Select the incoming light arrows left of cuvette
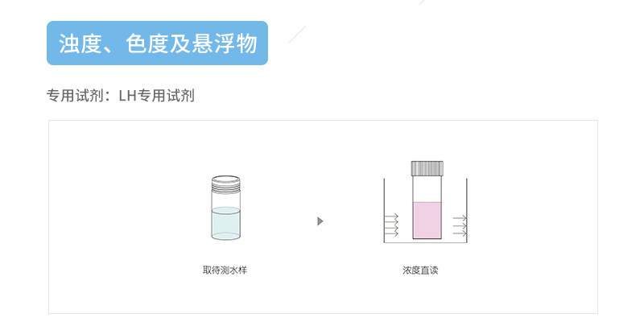Screen dimensions: 644x330 (x=392, y=225)
